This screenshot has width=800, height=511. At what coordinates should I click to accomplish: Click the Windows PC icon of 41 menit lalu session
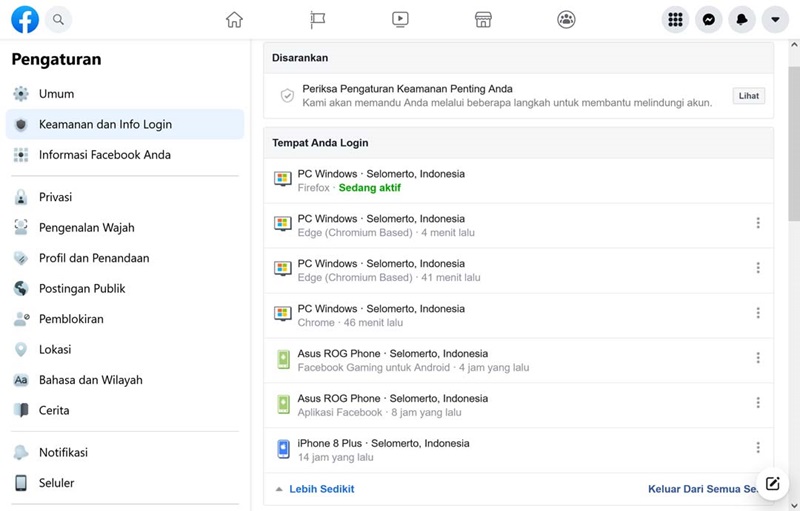[283, 268]
